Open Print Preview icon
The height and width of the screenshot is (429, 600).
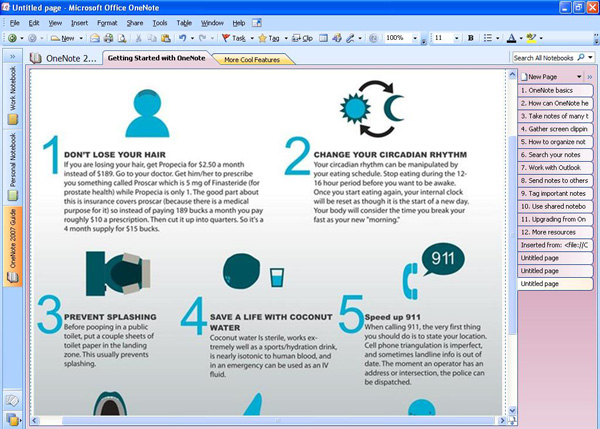point(122,38)
